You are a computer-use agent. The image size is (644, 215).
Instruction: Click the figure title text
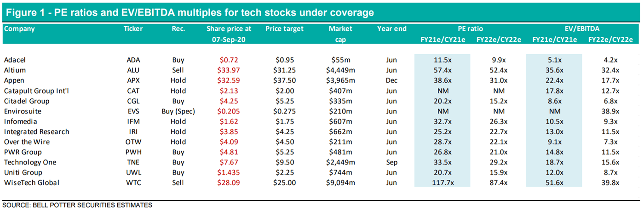pyautogui.click(x=190, y=11)
